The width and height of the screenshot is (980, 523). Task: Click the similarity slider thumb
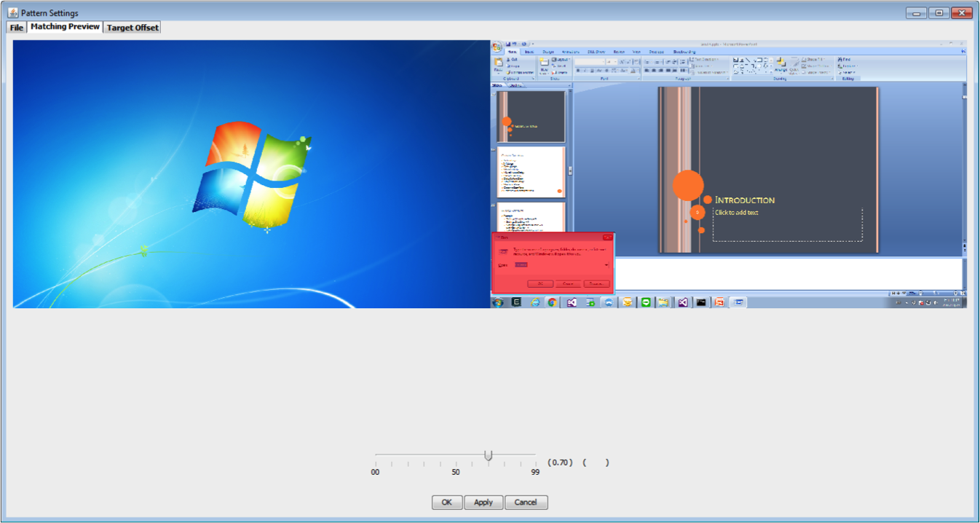pyautogui.click(x=489, y=455)
